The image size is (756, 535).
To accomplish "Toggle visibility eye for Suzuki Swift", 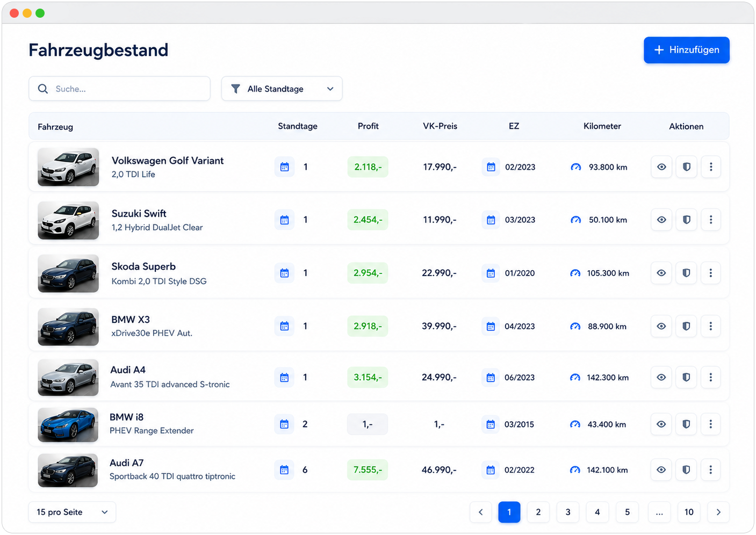I will pyautogui.click(x=661, y=220).
